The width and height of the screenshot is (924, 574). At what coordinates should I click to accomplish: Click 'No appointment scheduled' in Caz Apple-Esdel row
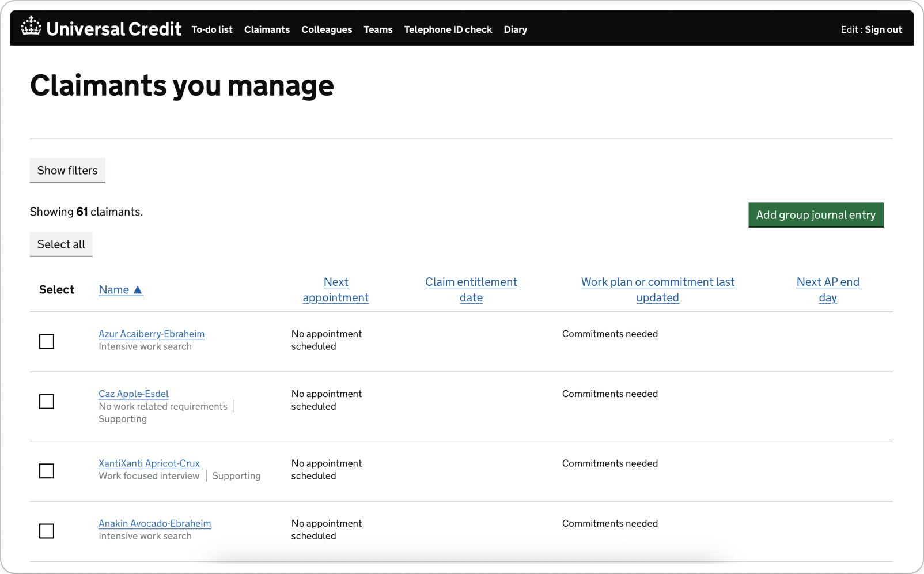[x=327, y=400]
